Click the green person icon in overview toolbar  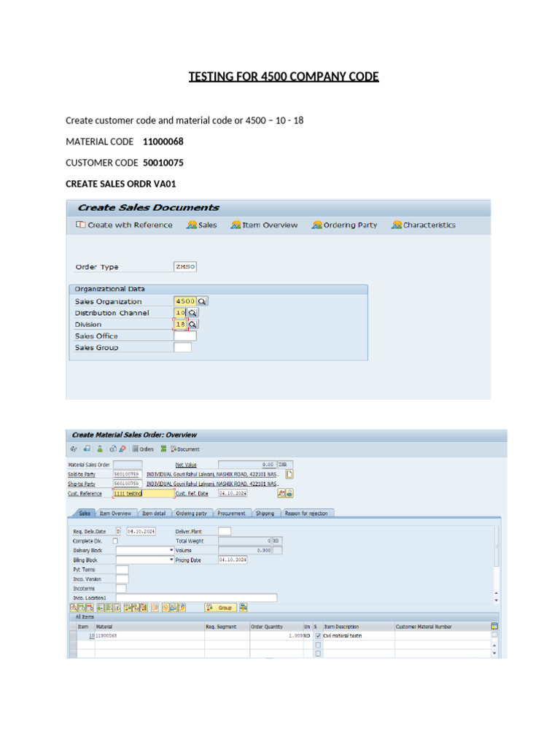click(x=99, y=449)
